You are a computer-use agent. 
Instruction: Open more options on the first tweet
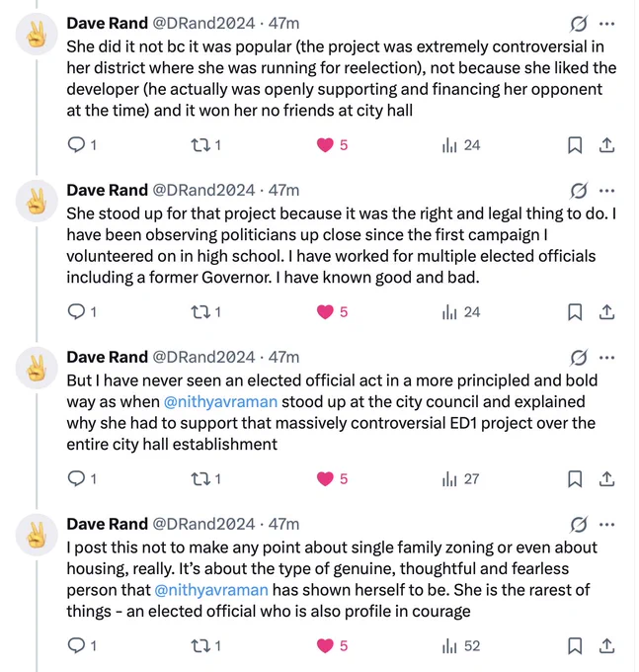(606, 24)
